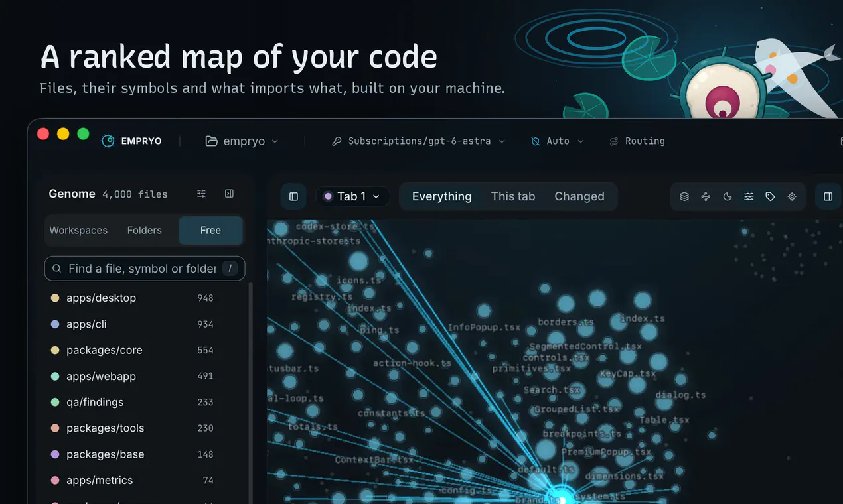
Task: Click the 4,000 files count
Action: pos(135,194)
